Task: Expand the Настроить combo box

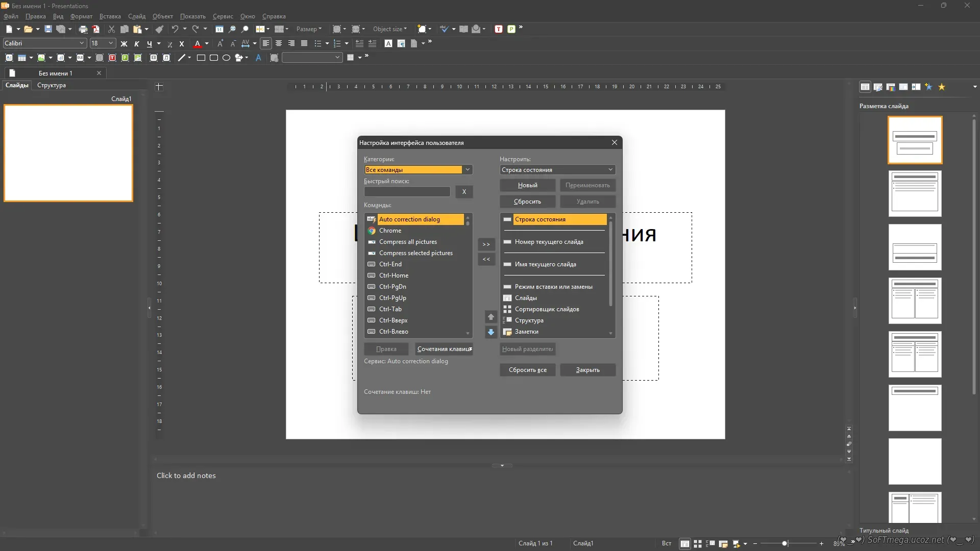Action: click(x=610, y=170)
